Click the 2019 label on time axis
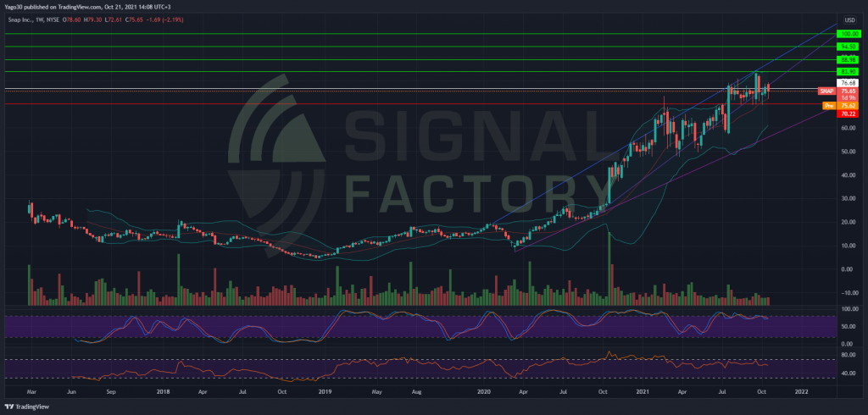Image resolution: width=868 pixels, height=415 pixels. click(325, 392)
